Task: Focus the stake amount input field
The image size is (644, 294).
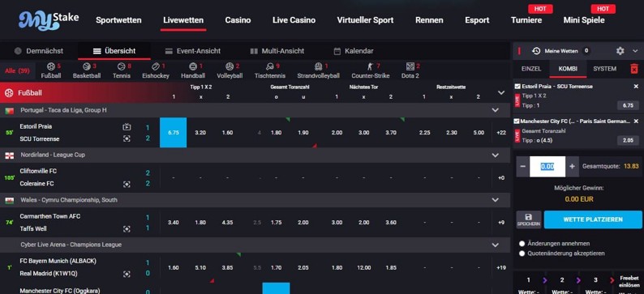Action: pyautogui.click(x=547, y=167)
